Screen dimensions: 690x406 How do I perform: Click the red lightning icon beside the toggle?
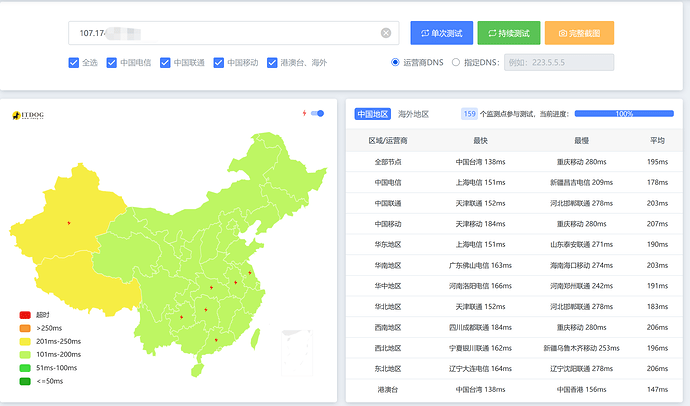click(x=304, y=113)
